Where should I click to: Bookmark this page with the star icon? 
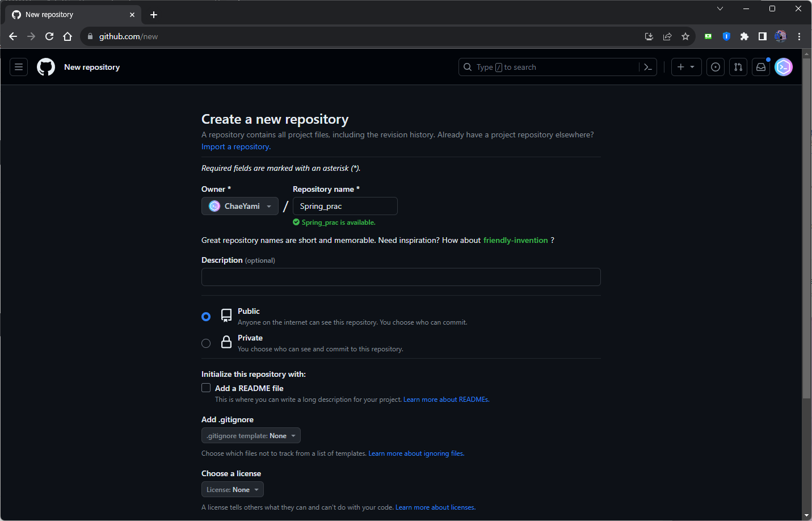(x=685, y=36)
